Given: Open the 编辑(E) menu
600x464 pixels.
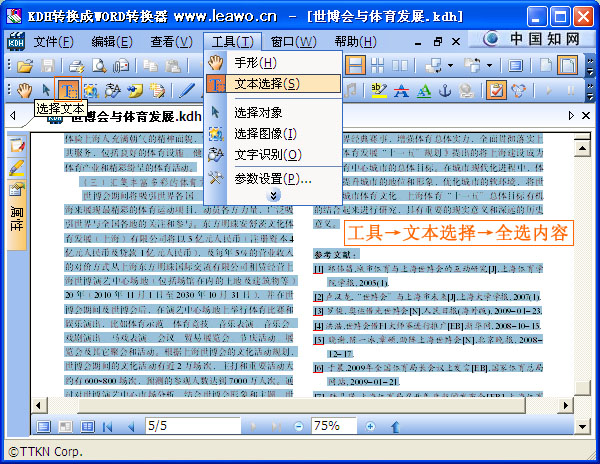Looking at the screenshot, I should pos(112,41).
